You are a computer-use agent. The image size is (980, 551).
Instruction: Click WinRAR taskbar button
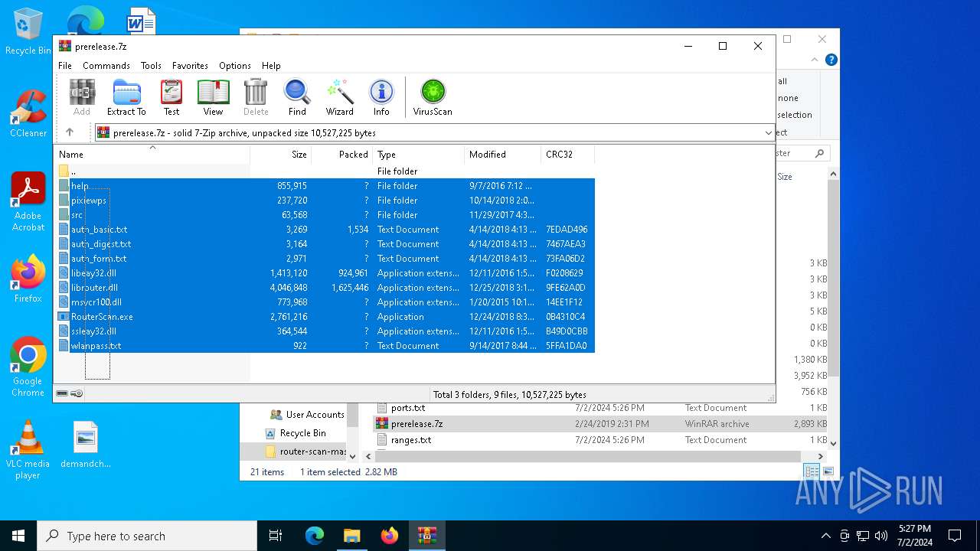tap(427, 536)
